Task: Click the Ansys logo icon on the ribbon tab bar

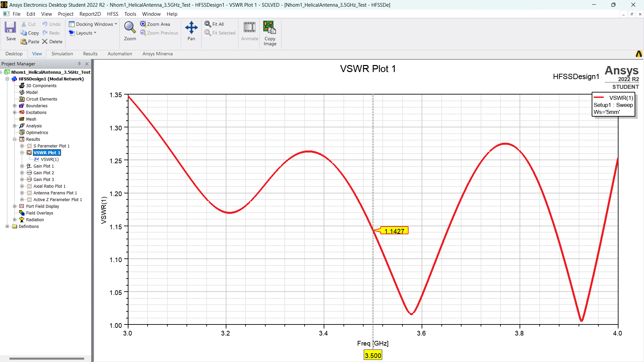Action: pos(639,54)
